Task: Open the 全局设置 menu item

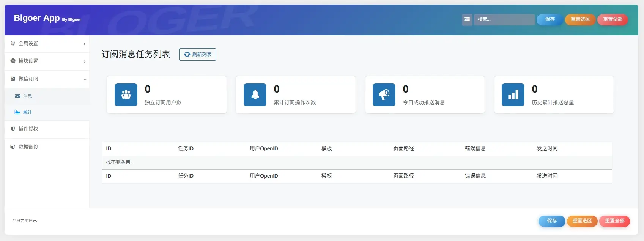Action: coord(47,44)
